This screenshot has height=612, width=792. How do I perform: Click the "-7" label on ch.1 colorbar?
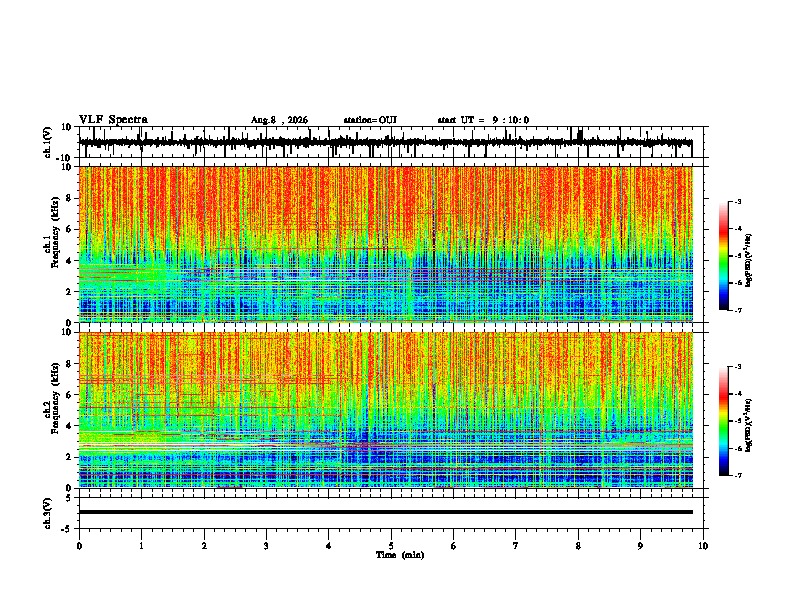point(738,311)
